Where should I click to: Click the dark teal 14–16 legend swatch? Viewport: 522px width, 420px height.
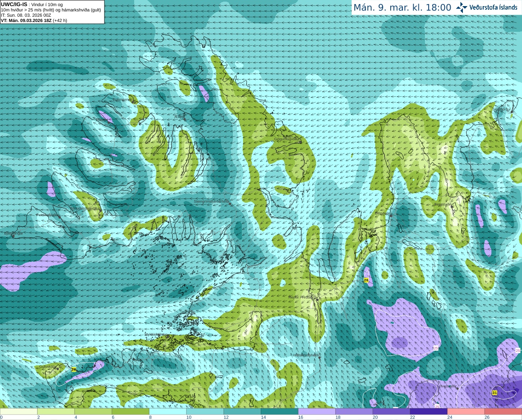pyautogui.click(x=280, y=411)
